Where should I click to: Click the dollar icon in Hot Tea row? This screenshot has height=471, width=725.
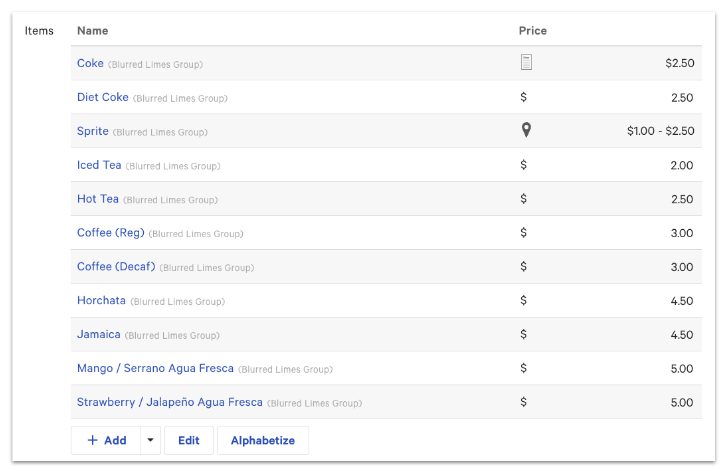tap(524, 199)
